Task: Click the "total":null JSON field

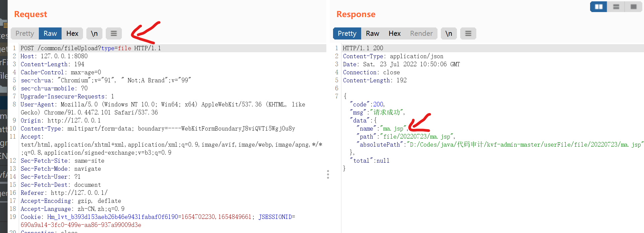Action: 370,161
